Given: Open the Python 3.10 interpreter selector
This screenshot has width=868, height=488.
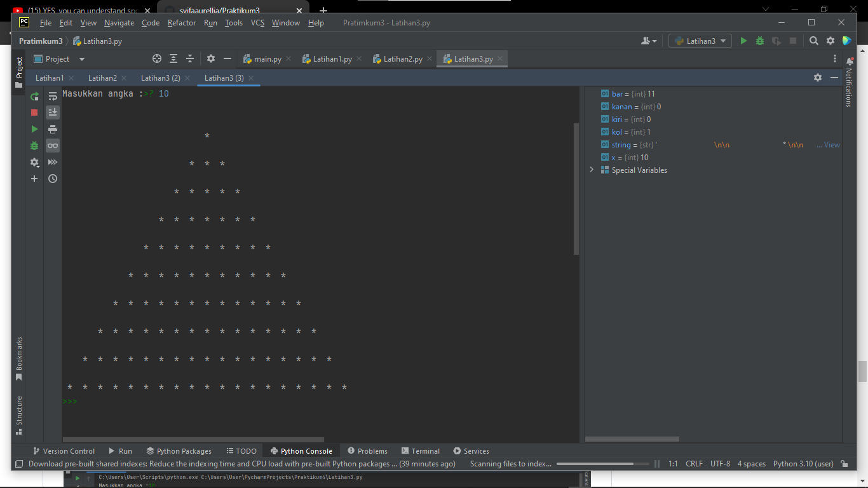Looking at the screenshot, I should [x=803, y=464].
